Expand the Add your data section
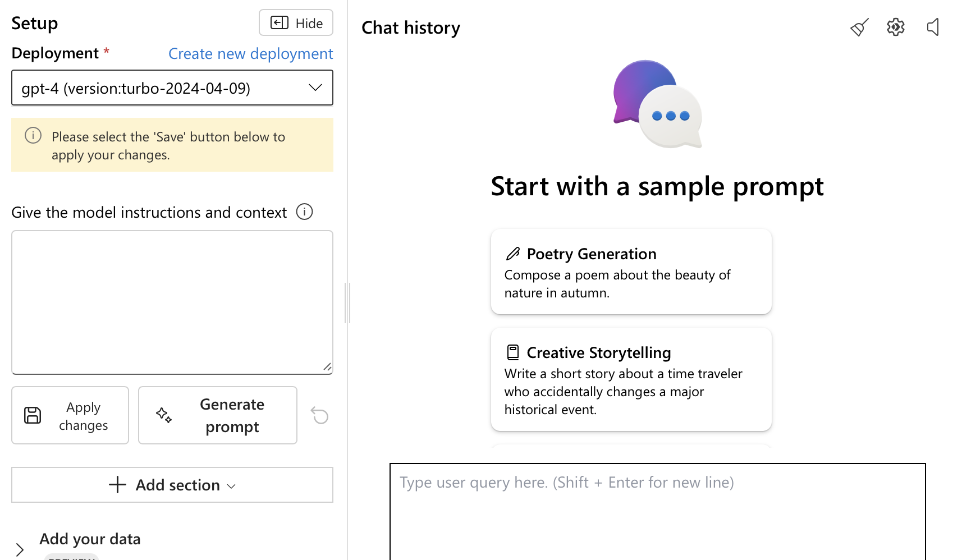This screenshot has height=560, width=962. 20,549
